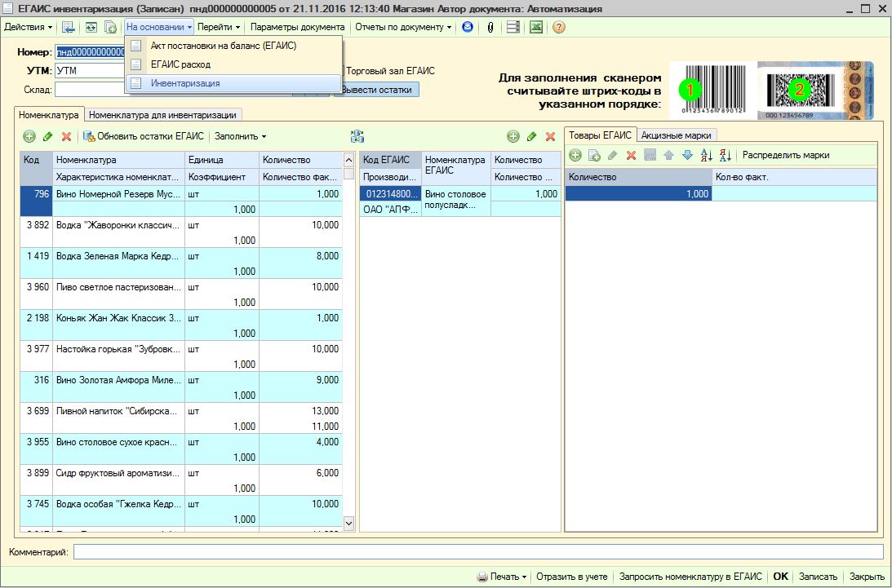Click the Отразить в учете button
The height and width of the screenshot is (588, 892).
click(x=572, y=577)
